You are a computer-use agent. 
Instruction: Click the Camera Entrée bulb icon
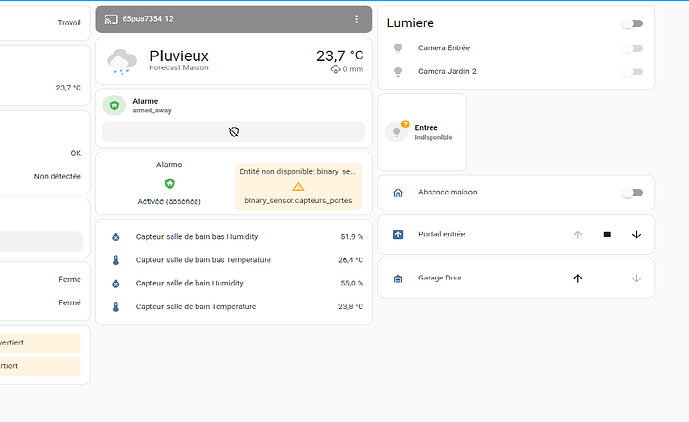[x=398, y=48]
